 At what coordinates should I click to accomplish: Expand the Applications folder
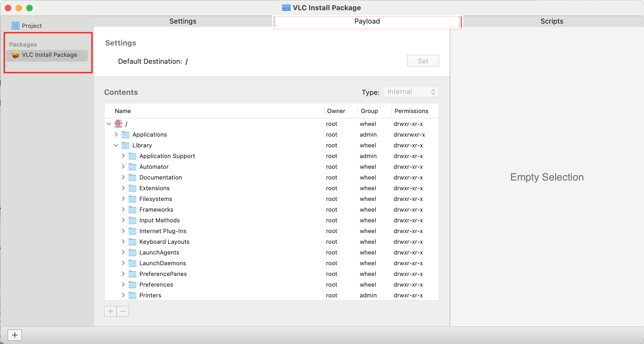[x=116, y=134]
